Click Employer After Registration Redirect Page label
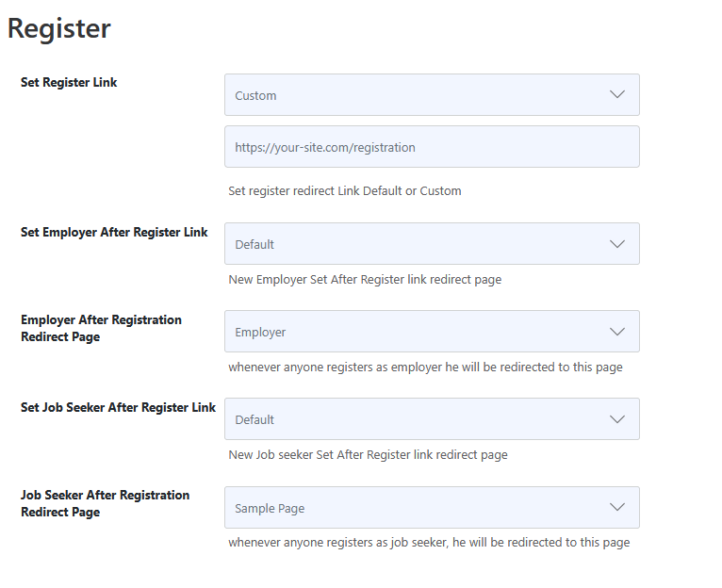Viewport: 722px width, 588px height. (101, 328)
